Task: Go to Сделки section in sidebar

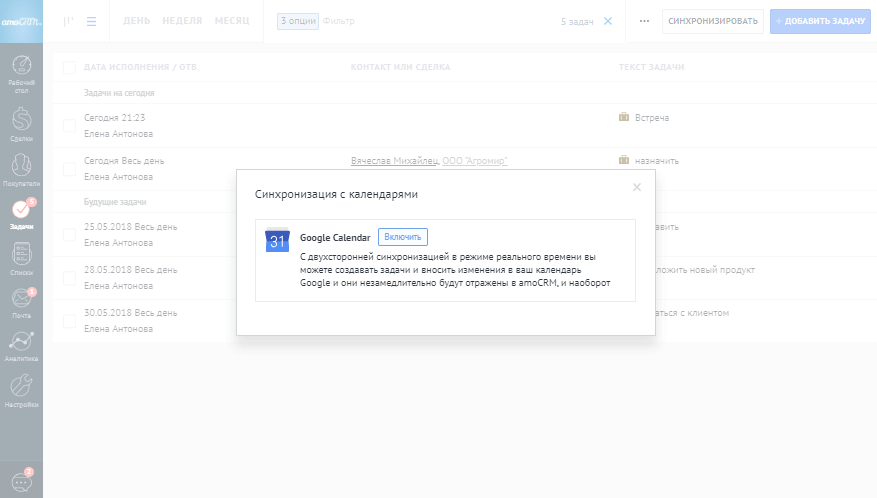Action: (x=21, y=123)
